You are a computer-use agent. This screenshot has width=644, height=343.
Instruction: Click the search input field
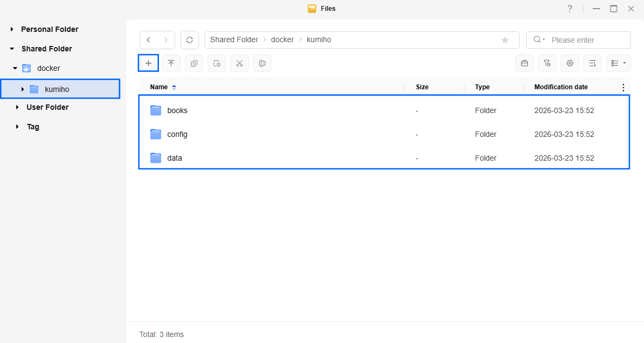click(587, 40)
